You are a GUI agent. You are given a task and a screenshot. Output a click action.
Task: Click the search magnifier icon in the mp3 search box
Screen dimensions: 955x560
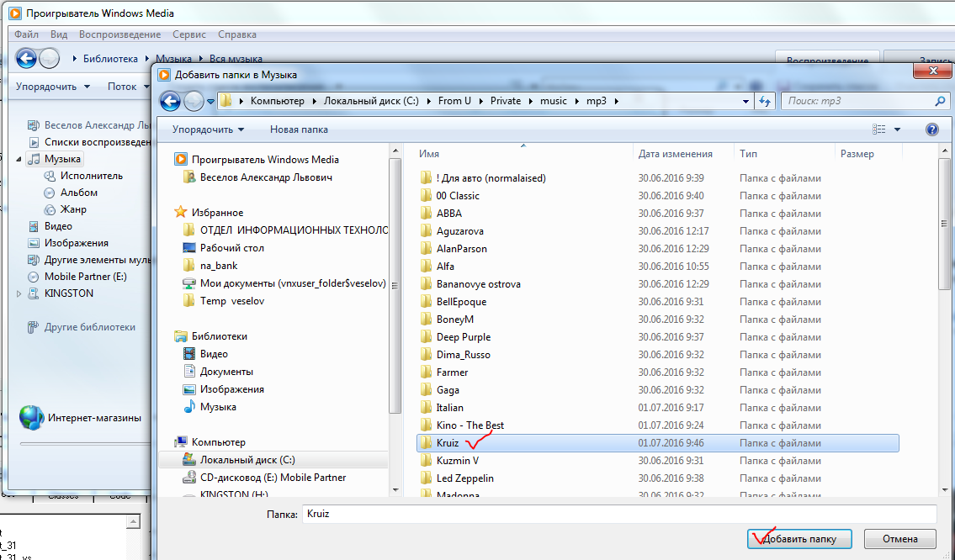[940, 101]
